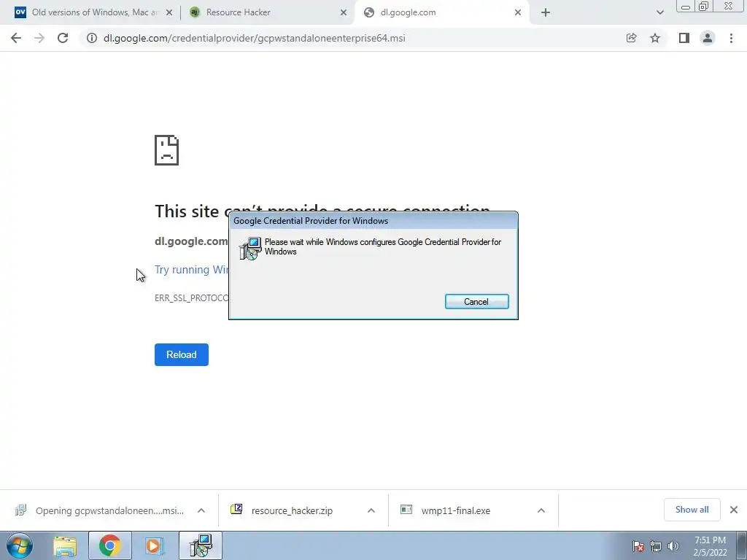The width and height of the screenshot is (747, 560).
Task: Share this page using the share icon
Action: [x=631, y=38]
